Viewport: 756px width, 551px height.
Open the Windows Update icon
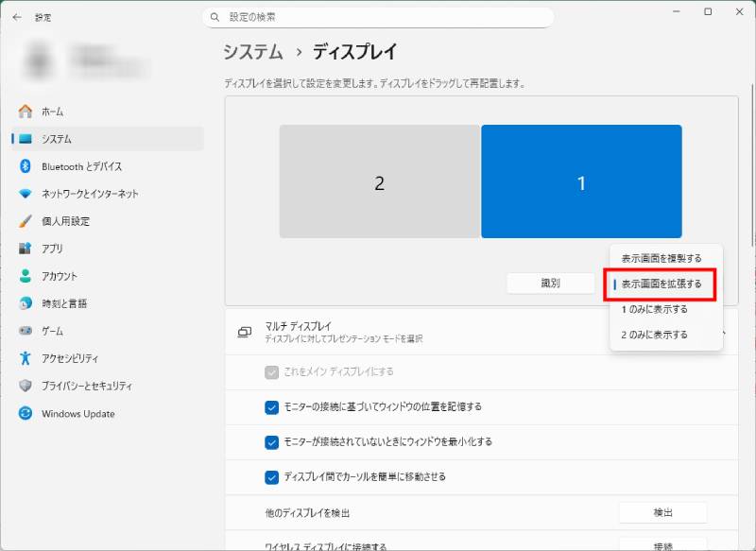click(x=26, y=414)
